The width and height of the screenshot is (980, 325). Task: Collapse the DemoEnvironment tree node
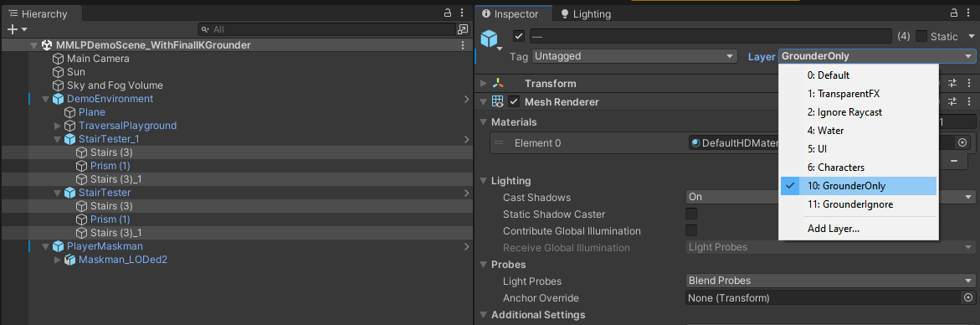[46, 99]
